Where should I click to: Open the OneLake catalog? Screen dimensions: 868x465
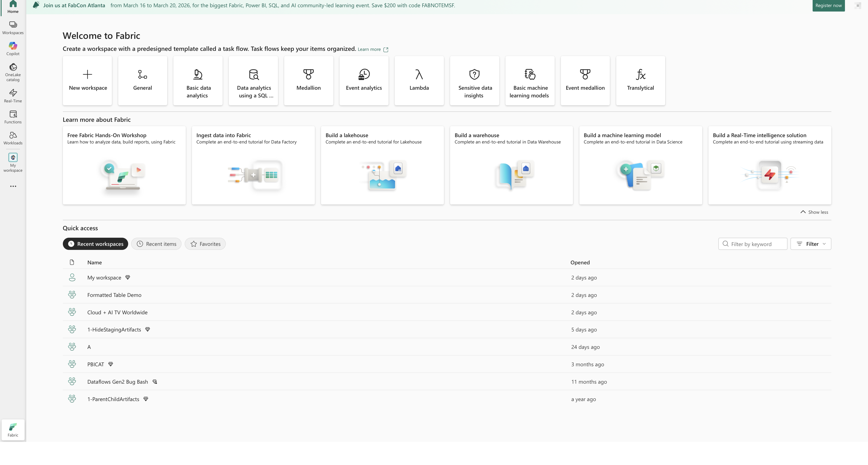point(13,72)
